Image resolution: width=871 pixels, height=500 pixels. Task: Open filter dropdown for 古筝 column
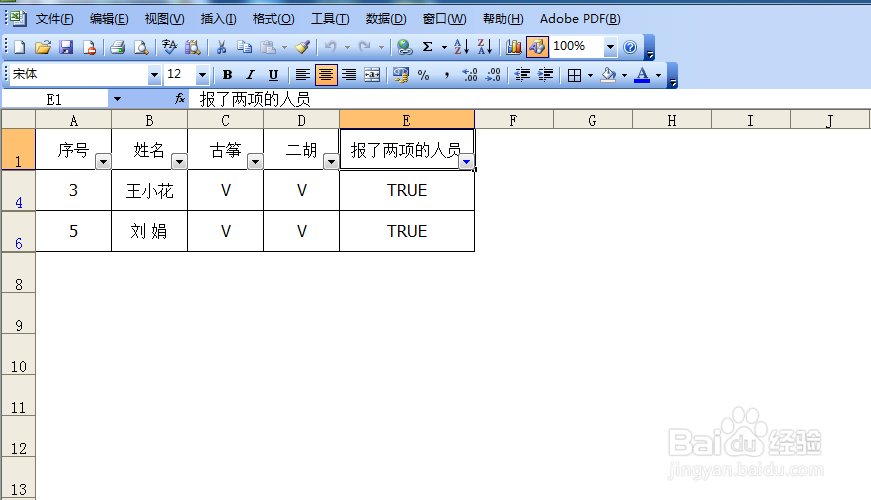[255, 162]
